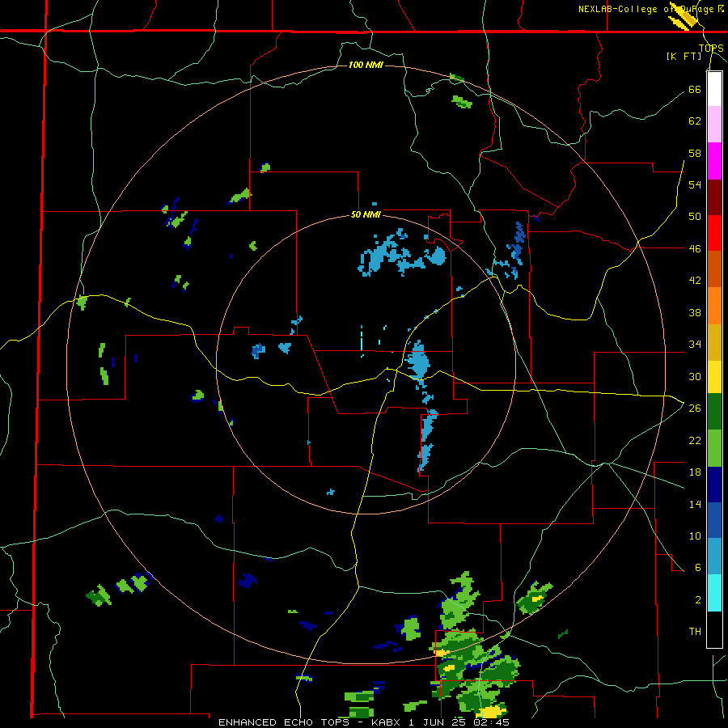This screenshot has height=728, width=728.
Task: Click the TOPS legend title
Action: [x=711, y=49]
